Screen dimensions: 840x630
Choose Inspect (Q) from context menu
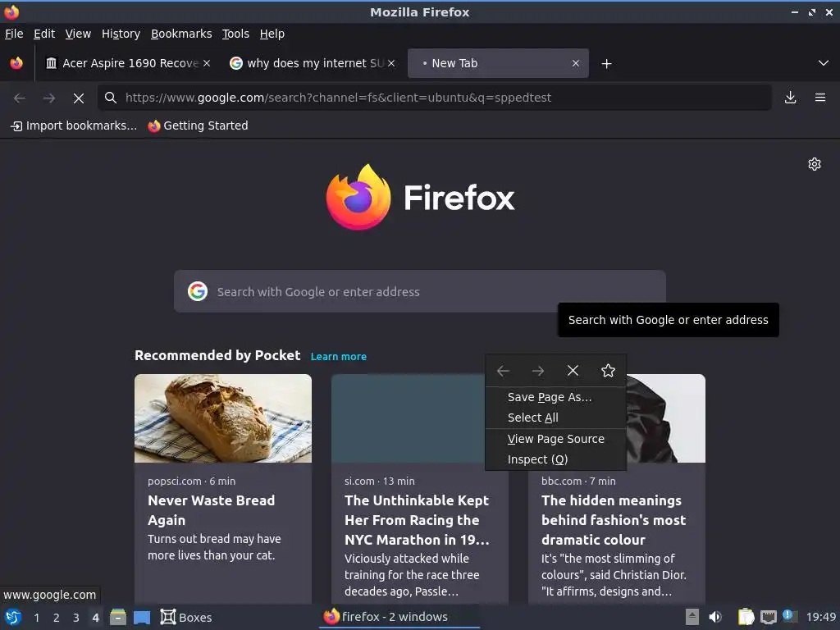[x=555, y=459]
